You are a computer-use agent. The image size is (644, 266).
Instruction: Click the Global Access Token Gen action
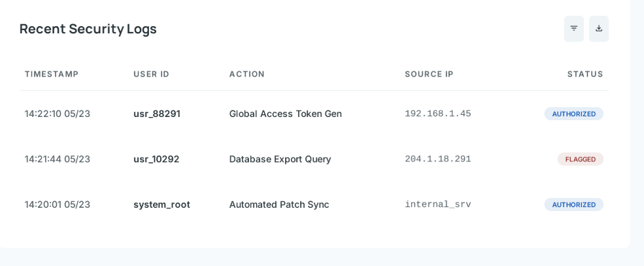pyautogui.click(x=285, y=114)
